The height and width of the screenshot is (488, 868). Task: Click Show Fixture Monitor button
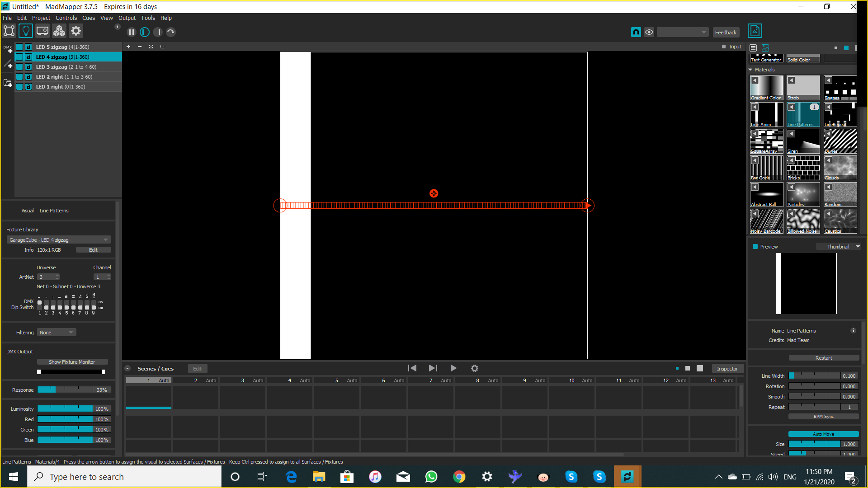(x=72, y=362)
